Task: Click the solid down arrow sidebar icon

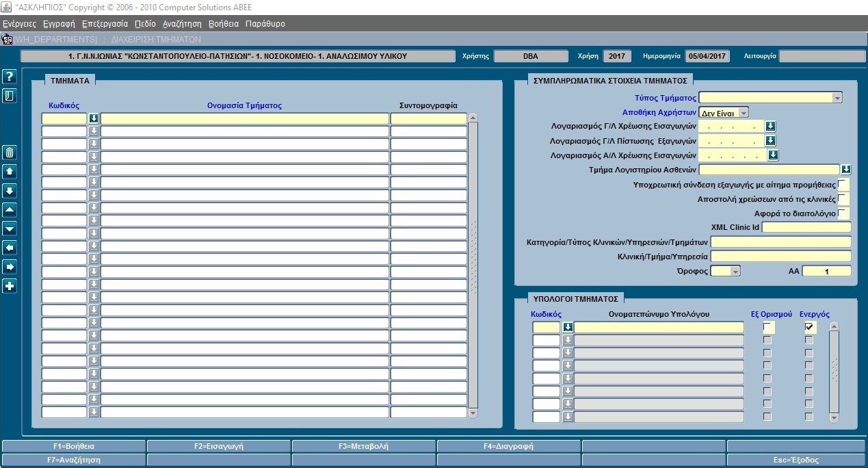Action: click(x=10, y=191)
